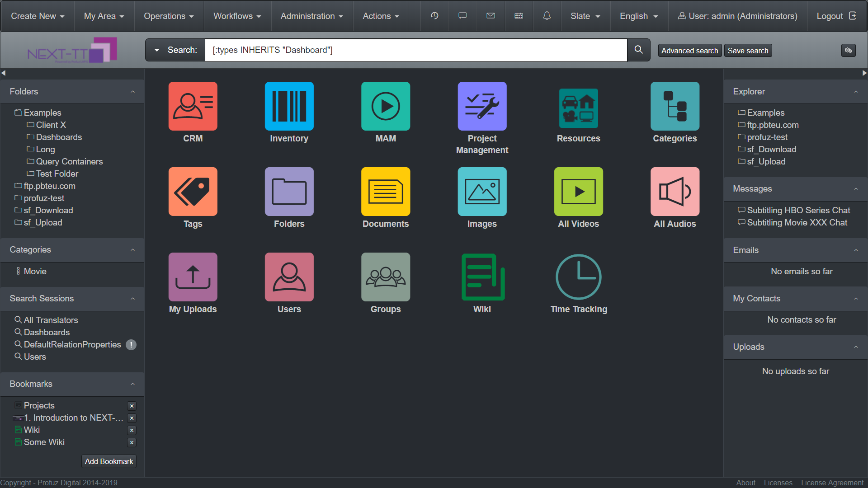Open the MAM play icon

tap(386, 106)
